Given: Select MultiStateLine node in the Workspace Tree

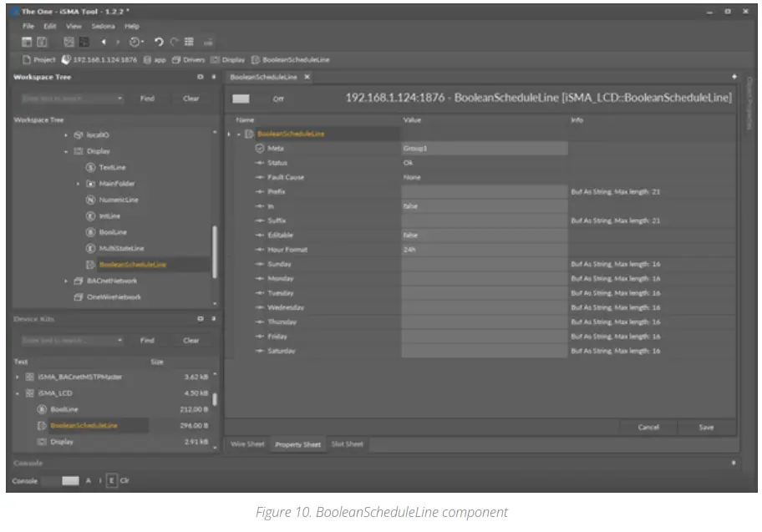Looking at the screenshot, I should pos(120,248).
